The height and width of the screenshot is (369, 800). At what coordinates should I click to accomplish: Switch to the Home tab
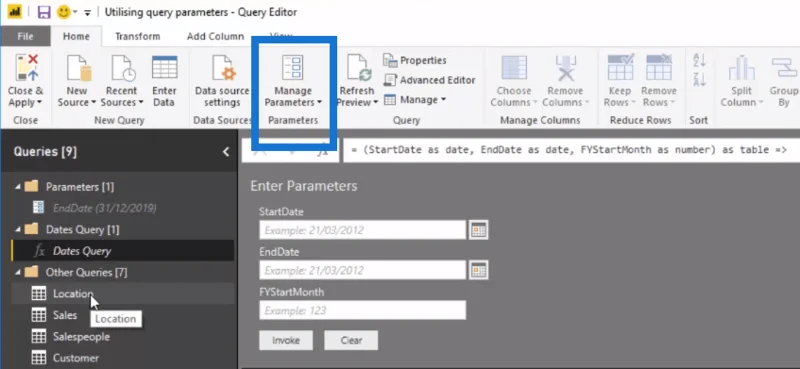click(76, 36)
